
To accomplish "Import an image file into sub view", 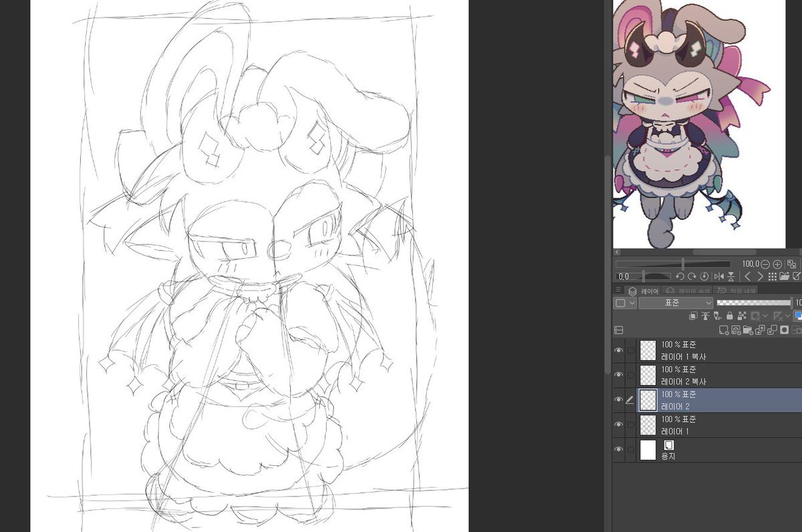I will coord(785,276).
